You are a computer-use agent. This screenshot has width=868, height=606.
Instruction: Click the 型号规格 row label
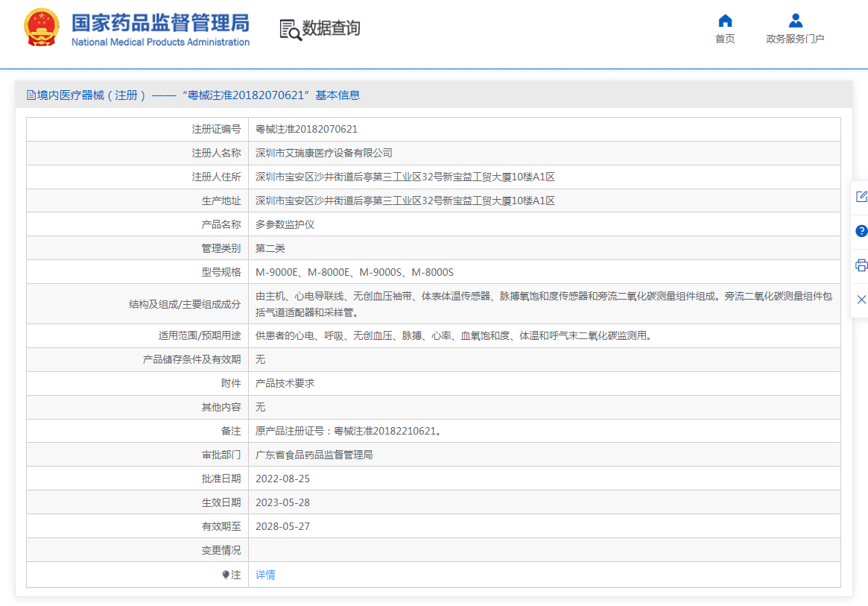point(221,272)
